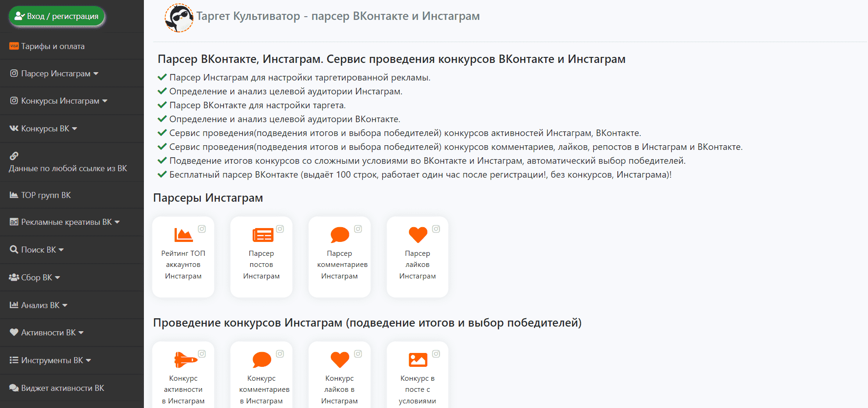This screenshot has height=408, width=868.
Task: Expand the Анализ ВК dropdown arrow
Action: [65, 305]
